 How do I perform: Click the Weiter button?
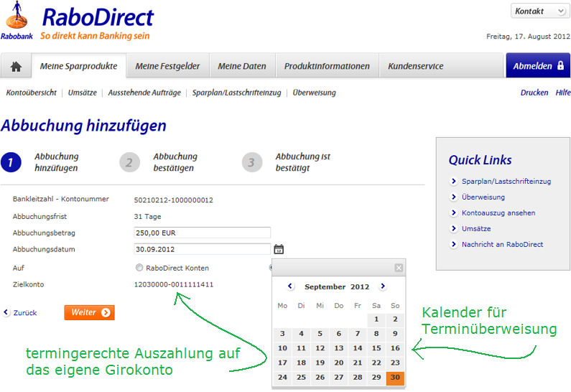coord(90,312)
